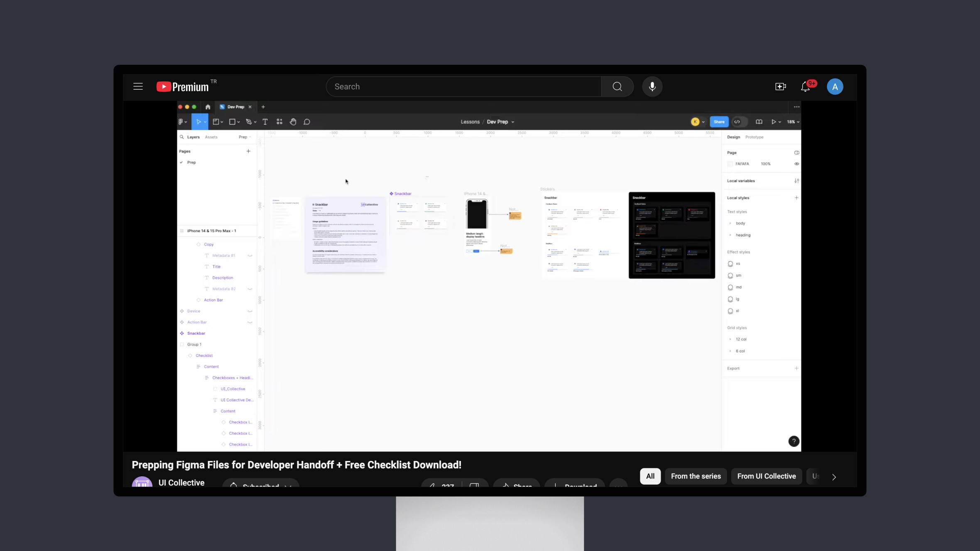Select the Prep page row

pos(217,162)
